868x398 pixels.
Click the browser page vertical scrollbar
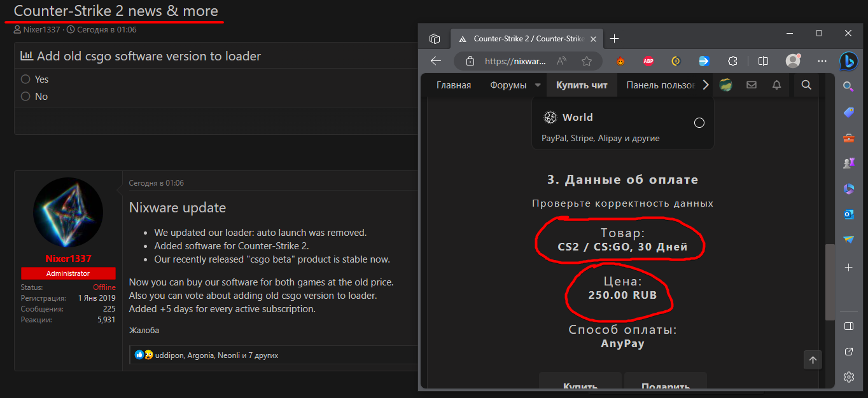coord(829,282)
